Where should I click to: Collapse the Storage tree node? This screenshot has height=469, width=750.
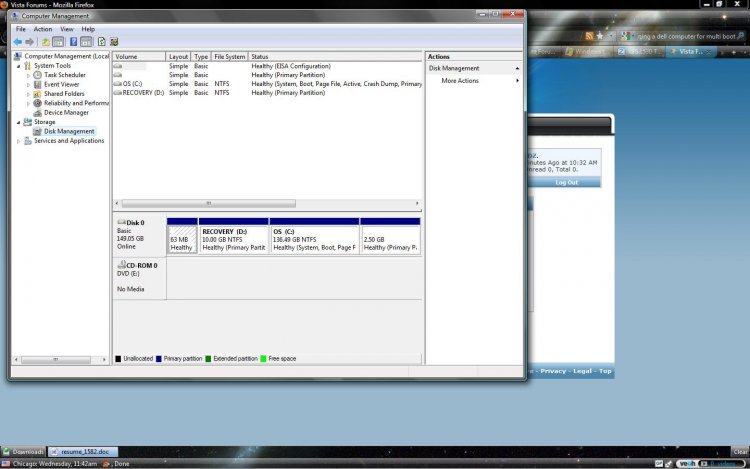point(19,122)
